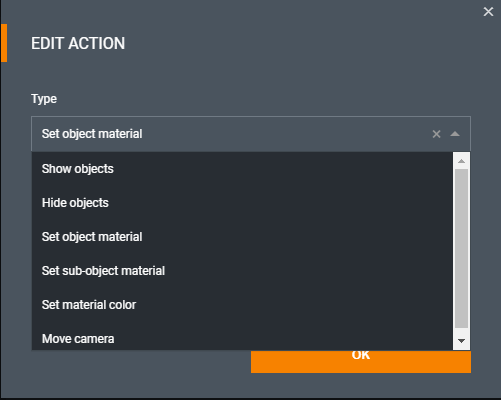
Task: Click the orange accent bar beside title
Action: 4,43
